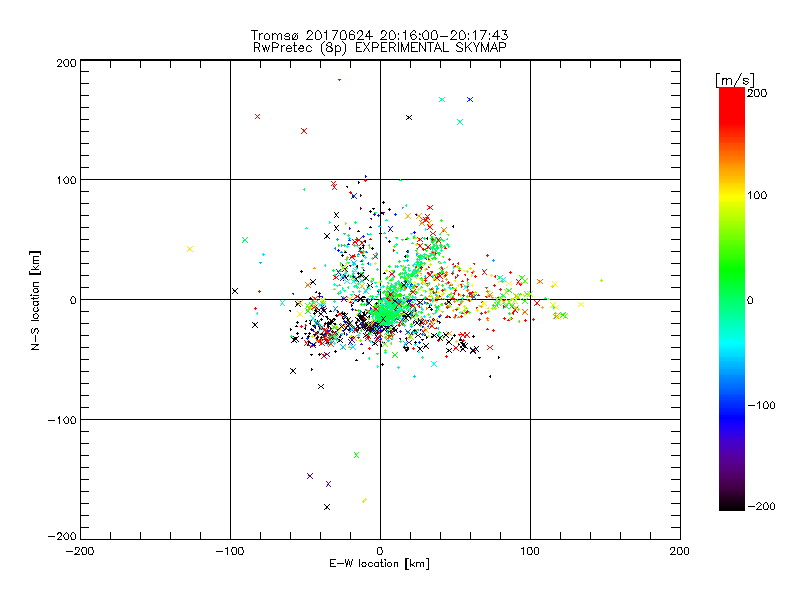Screen dimensions: 800x600
Task: Click the colorbar label '100' beside the yellow
Action: (757, 195)
